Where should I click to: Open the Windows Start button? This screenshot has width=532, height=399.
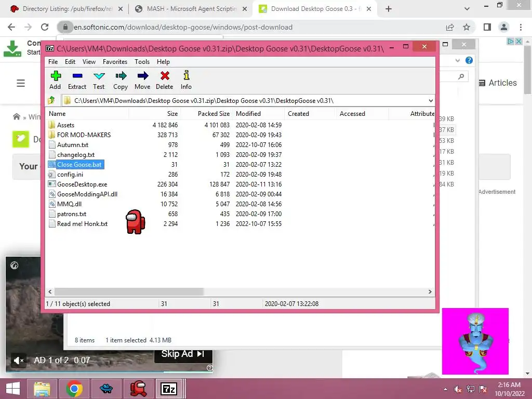(13, 389)
